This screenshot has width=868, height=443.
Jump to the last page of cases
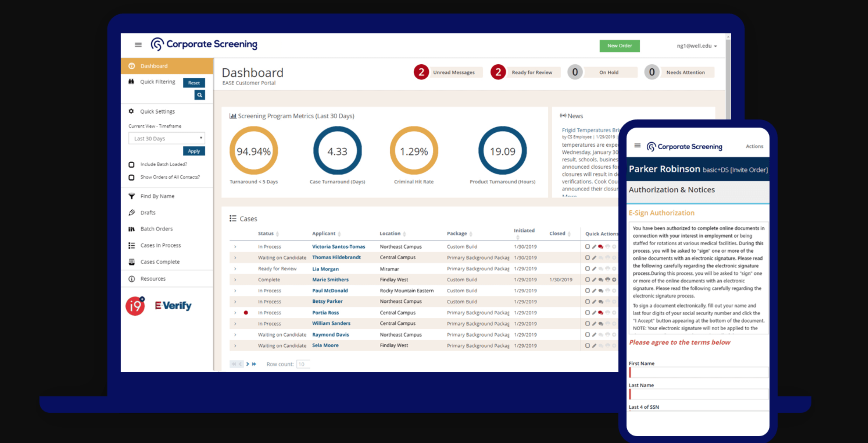coord(254,364)
